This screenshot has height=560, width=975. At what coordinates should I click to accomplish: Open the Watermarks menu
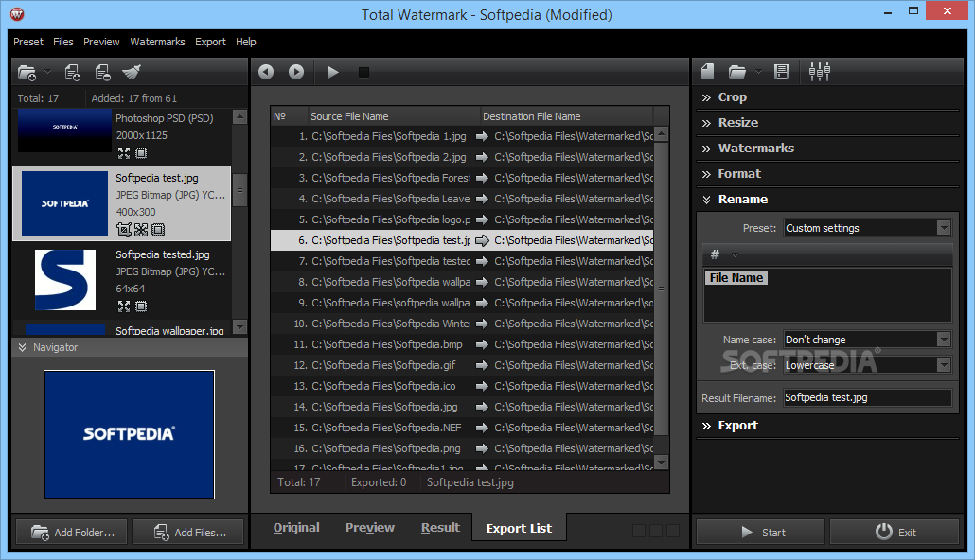tap(157, 42)
